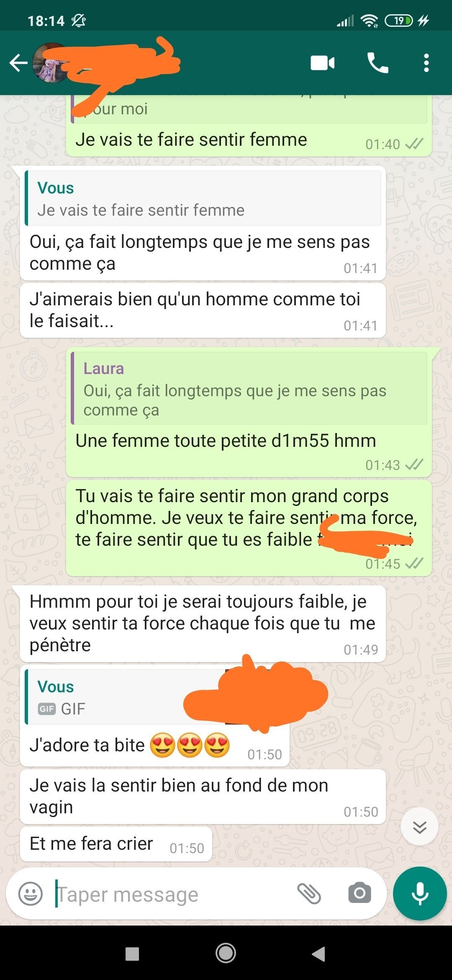Tap the Android recent apps square

click(132, 954)
